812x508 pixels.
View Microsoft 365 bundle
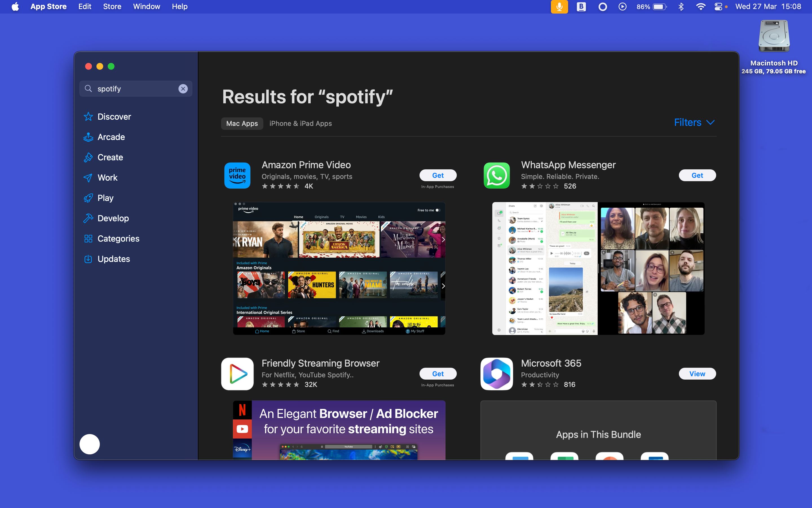[x=697, y=374]
